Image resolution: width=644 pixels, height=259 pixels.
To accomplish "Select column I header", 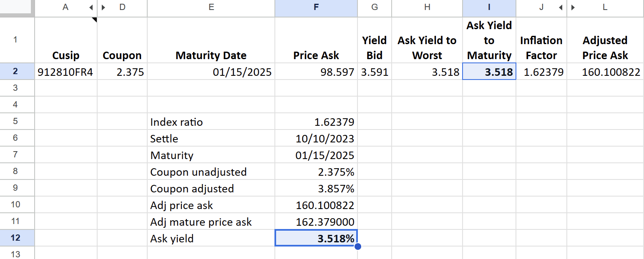I will [x=489, y=7].
